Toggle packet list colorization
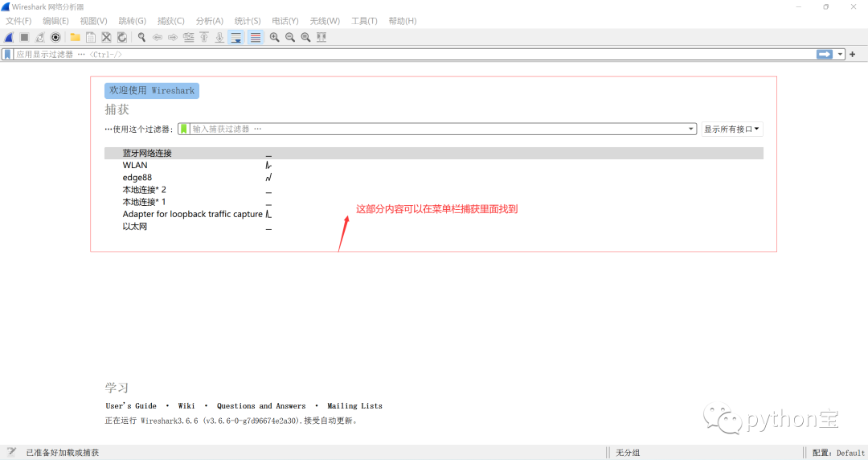 256,37
